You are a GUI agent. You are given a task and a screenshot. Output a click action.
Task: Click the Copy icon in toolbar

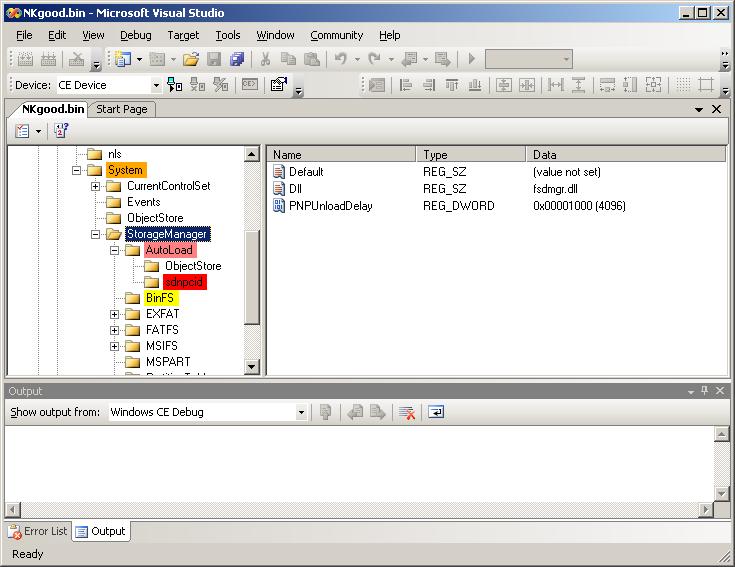[x=288, y=59]
